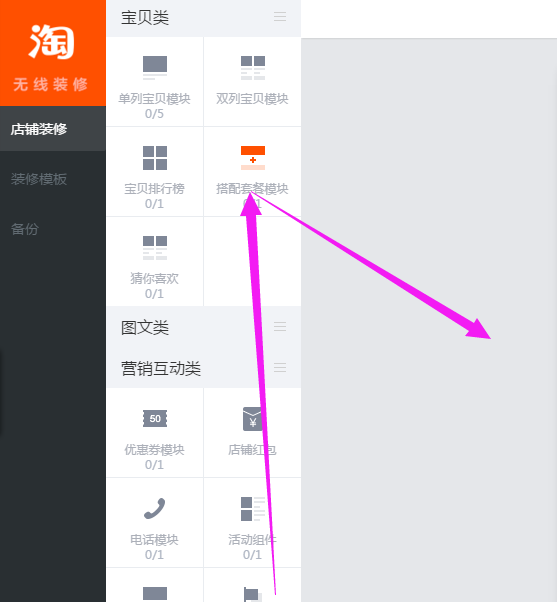Open 装修模板 in the sidebar
Viewport: 557px width, 602px height.
tap(39, 179)
